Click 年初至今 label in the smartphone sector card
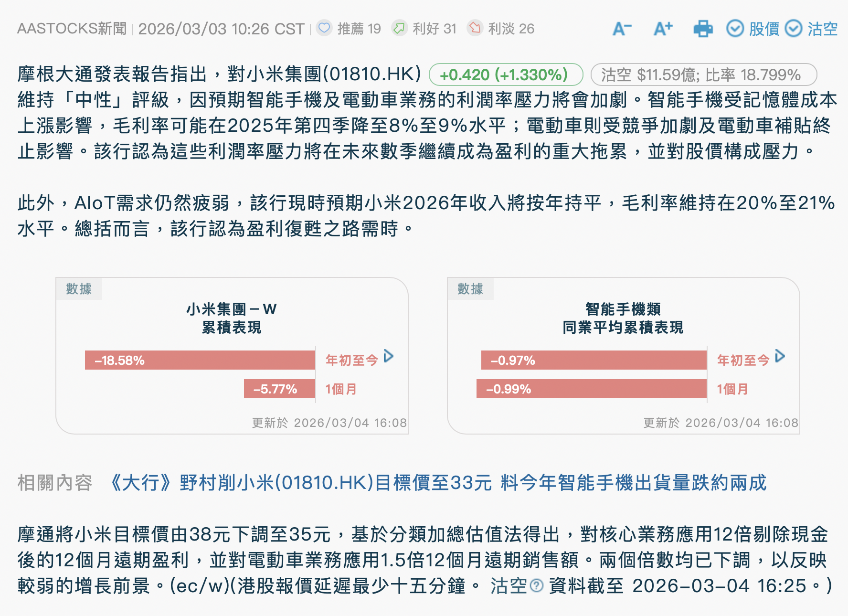848x616 pixels. 743,361
